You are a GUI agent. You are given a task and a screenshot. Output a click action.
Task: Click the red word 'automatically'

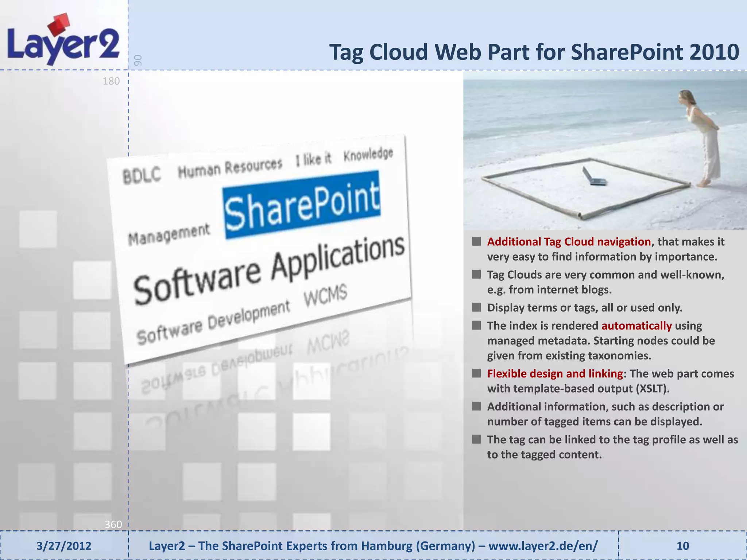pyautogui.click(x=636, y=326)
